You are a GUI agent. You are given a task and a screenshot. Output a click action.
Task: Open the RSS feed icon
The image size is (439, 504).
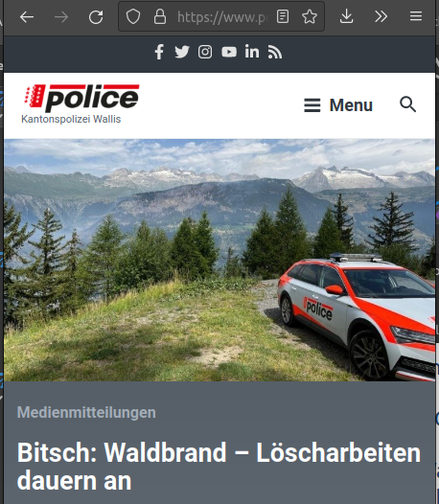(275, 52)
